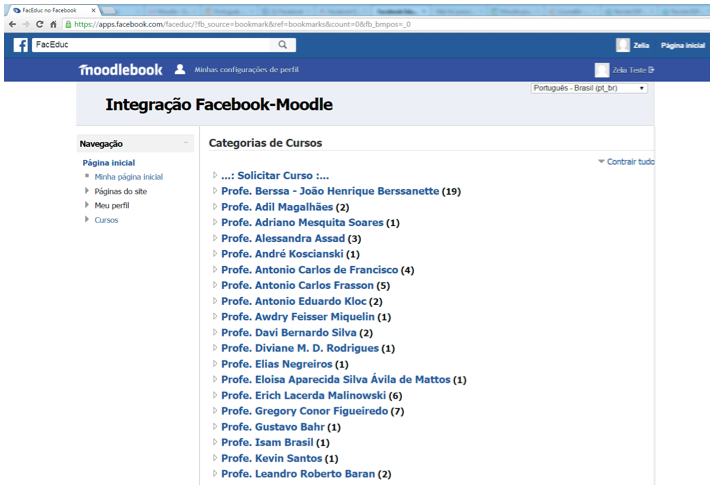The width and height of the screenshot is (715, 485).
Task: Click Meu perfil navigation item
Action: [112, 206]
